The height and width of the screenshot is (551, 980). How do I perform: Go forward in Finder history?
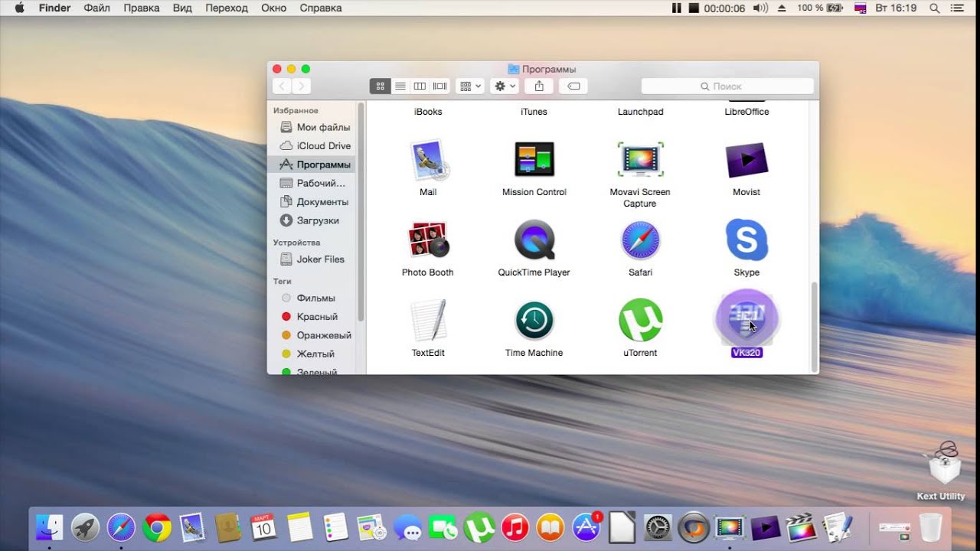[302, 86]
